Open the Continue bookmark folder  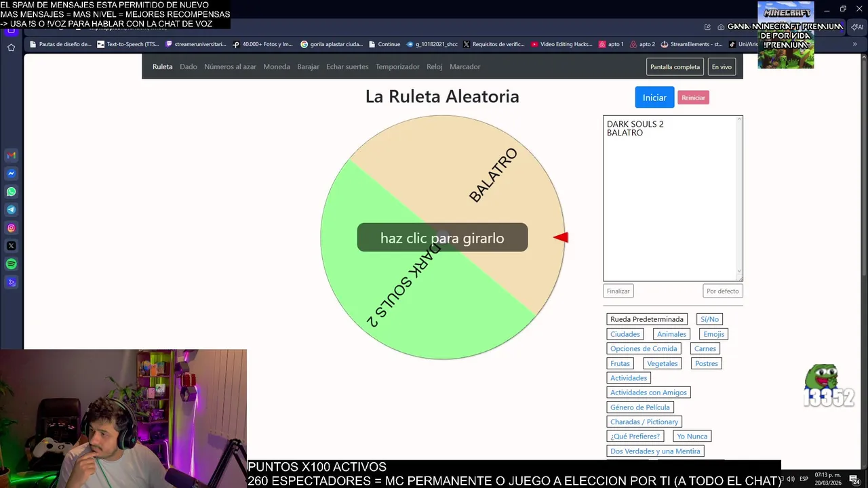(x=384, y=44)
